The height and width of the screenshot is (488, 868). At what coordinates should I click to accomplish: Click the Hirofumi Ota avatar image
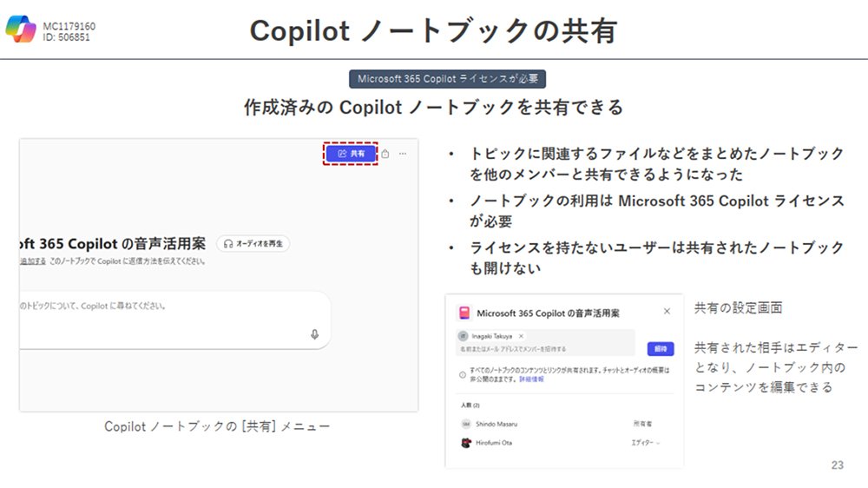point(465,443)
